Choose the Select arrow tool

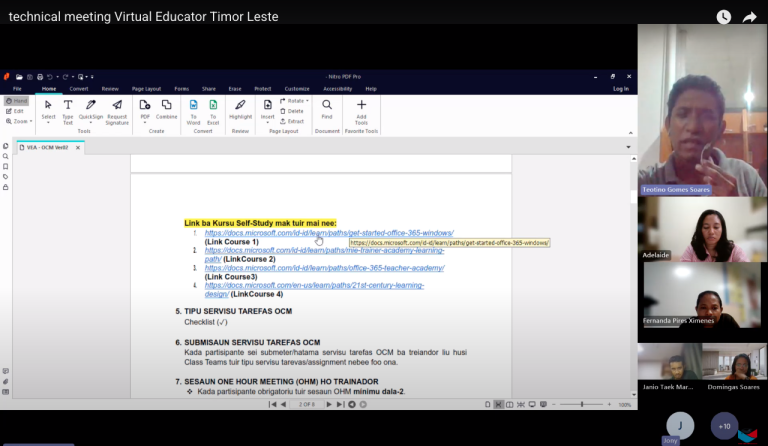point(48,112)
